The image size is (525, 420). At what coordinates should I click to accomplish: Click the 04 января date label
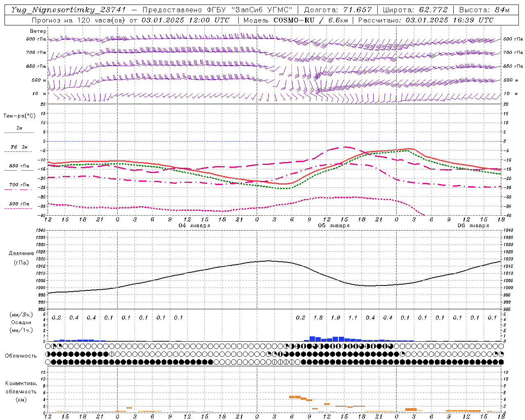[194, 226]
